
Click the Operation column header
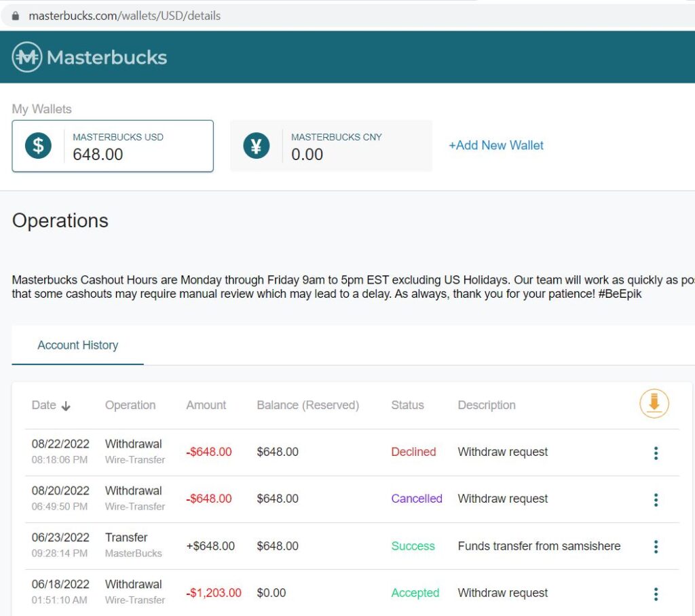pos(130,405)
